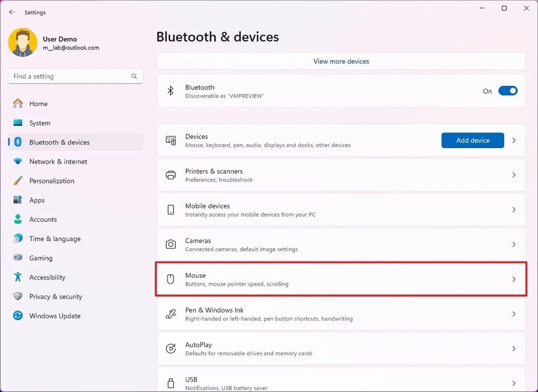Open the Mouse settings via its chevron

click(x=513, y=279)
